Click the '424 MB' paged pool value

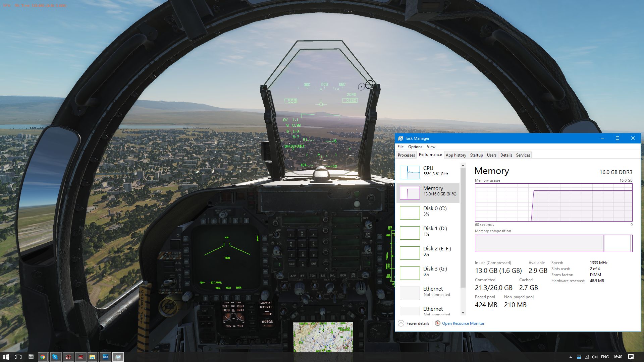tap(486, 305)
